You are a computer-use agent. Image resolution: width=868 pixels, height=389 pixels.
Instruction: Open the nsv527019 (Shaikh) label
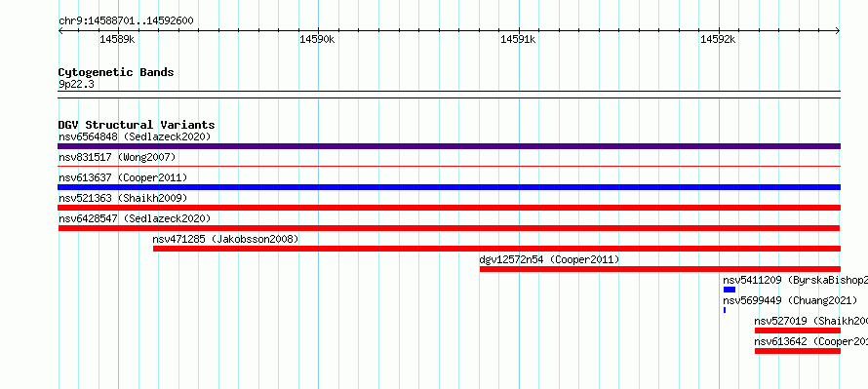[x=811, y=321]
